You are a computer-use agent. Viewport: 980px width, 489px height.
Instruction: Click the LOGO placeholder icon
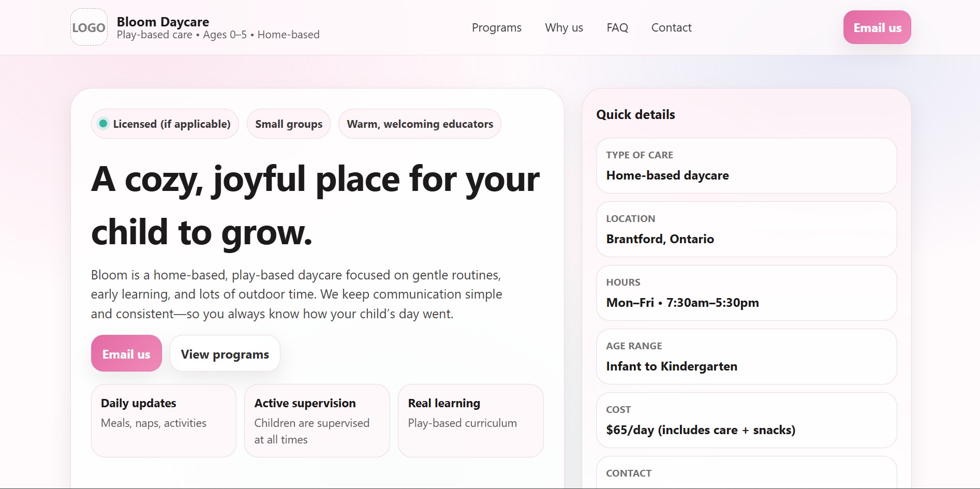pyautogui.click(x=88, y=27)
